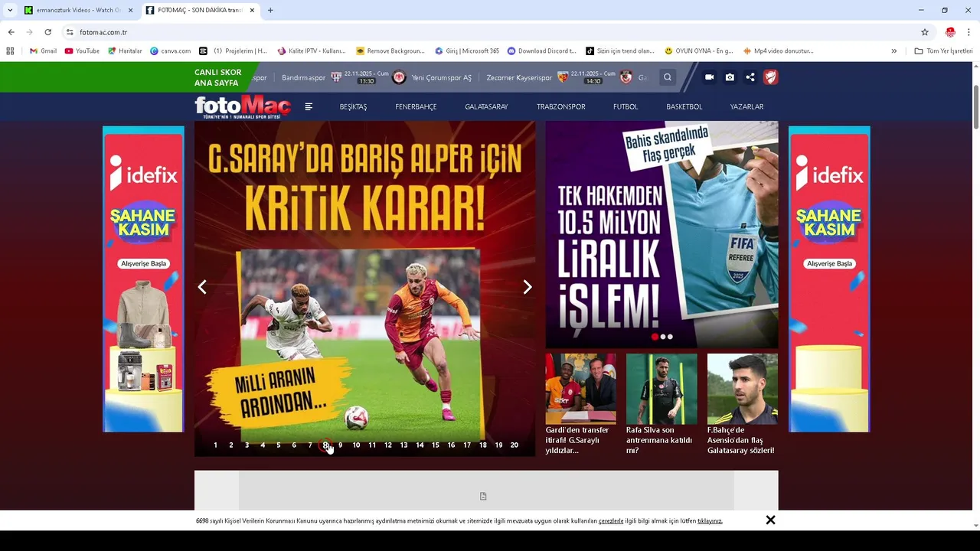Open the BEŞİKTAŞ menu
The width and height of the screenshot is (980, 551).
coord(353,106)
